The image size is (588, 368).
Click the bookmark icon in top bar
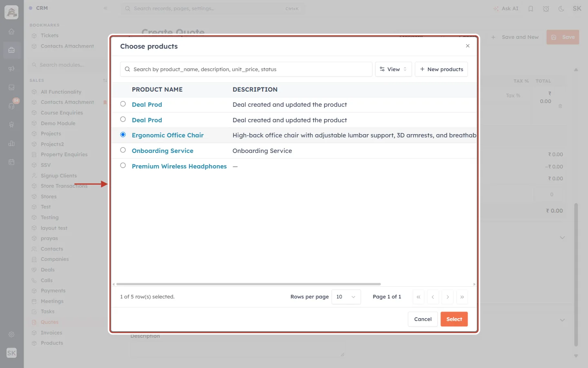pyautogui.click(x=531, y=9)
